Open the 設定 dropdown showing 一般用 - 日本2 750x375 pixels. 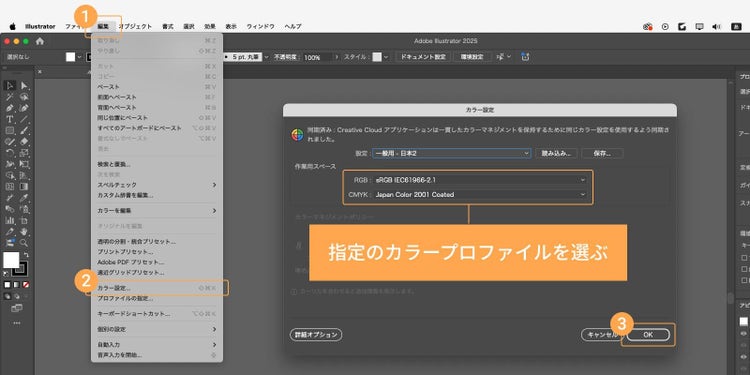click(x=452, y=153)
